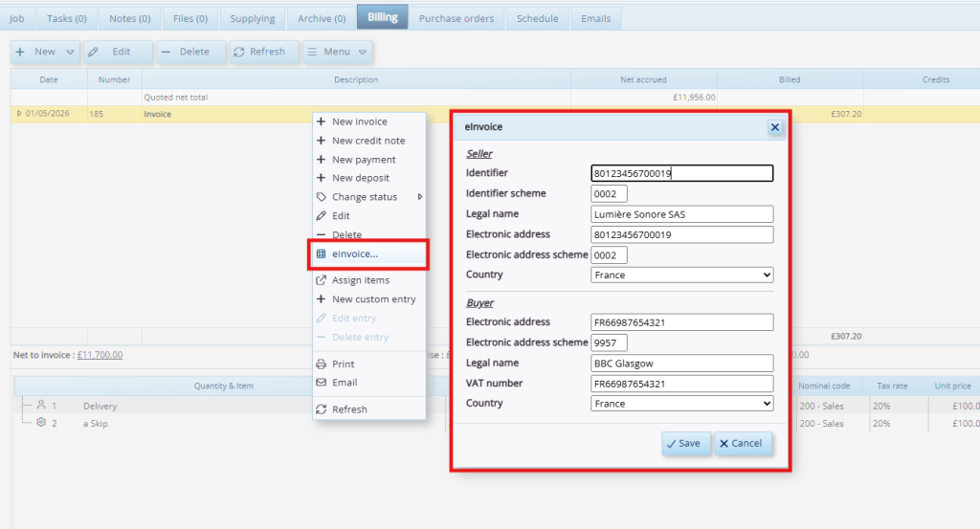980x529 pixels.
Task: Go to the Files (0) tab
Action: point(190,18)
